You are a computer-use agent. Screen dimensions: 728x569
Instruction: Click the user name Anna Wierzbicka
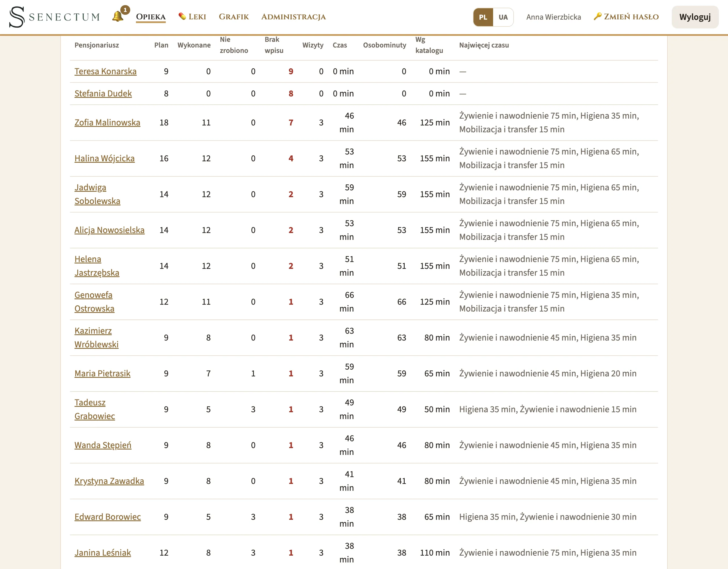click(x=553, y=17)
